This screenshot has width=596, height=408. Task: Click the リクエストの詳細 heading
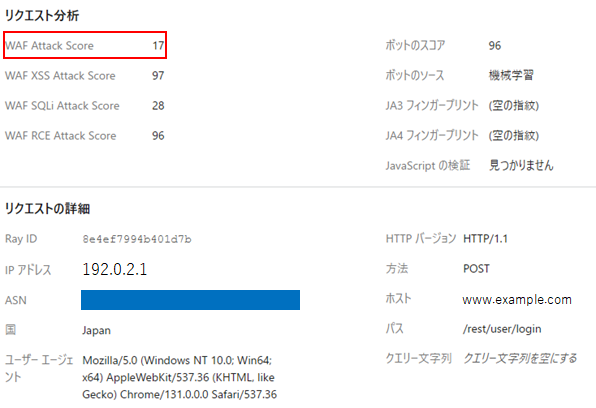[x=48, y=208]
